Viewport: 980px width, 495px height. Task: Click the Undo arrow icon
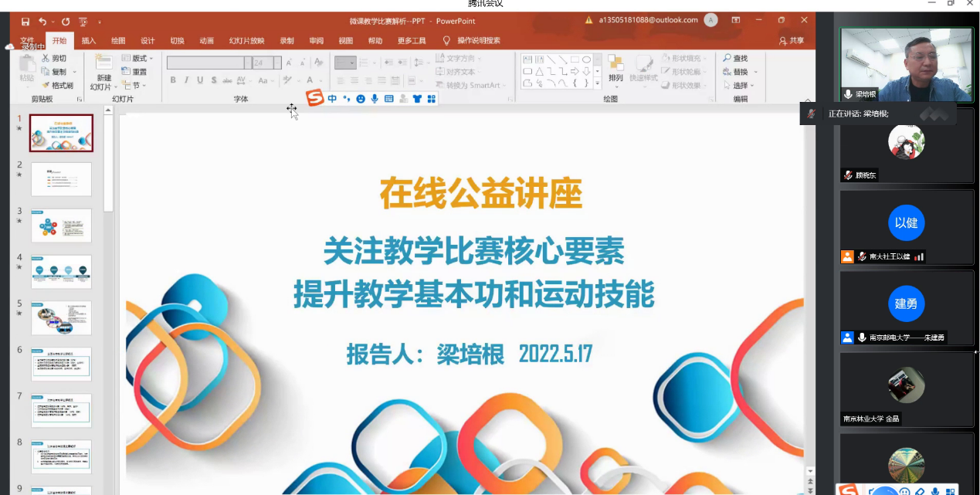point(42,22)
